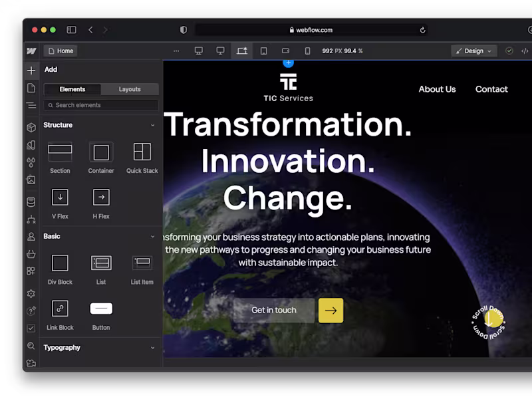Select the H Flex element
532x399 pixels.
[101, 204]
